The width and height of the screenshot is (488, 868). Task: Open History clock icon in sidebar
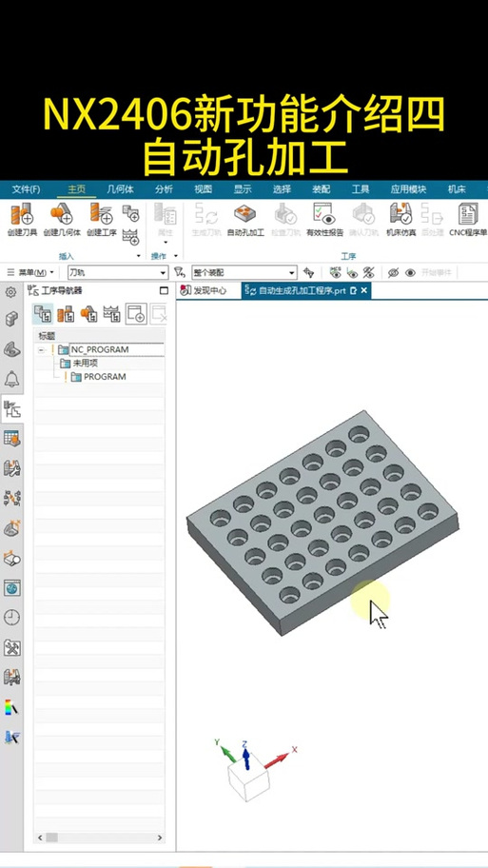point(11,618)
